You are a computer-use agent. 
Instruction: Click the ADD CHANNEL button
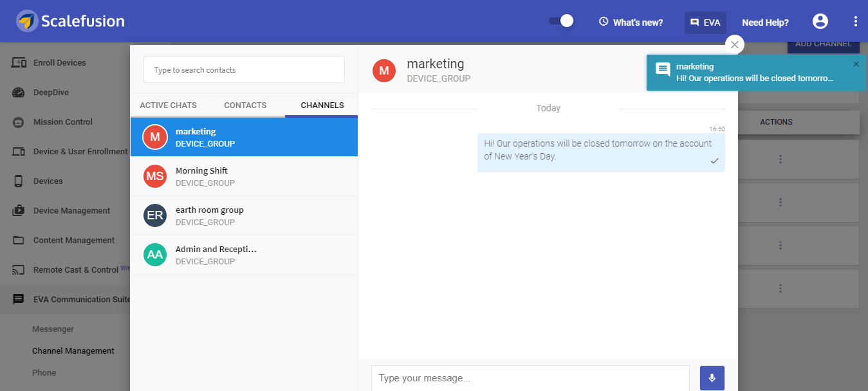click(x=824, y=44)
